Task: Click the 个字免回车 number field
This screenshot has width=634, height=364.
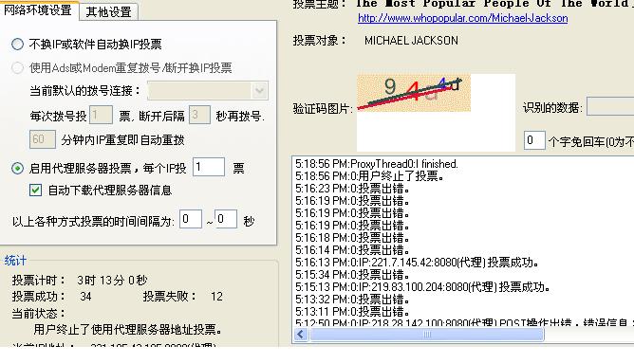Action: (x=534, y=140)
